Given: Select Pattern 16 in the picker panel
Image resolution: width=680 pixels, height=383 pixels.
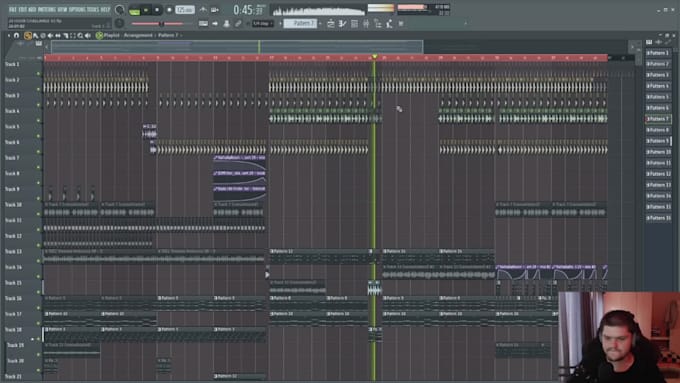Looking at the screenshot, I should [x=658, y=218].
